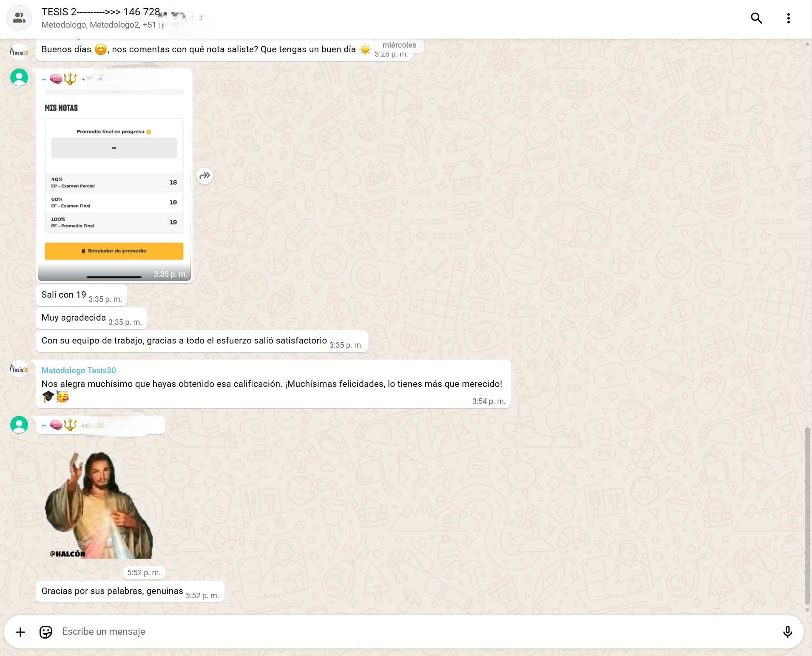Start voice recording with the microphone icon
812x656 pixels.
(x=787, y=632)
